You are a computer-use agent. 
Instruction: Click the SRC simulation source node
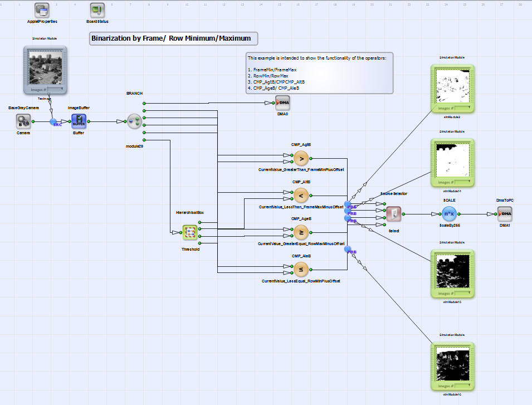coord(53,122)
